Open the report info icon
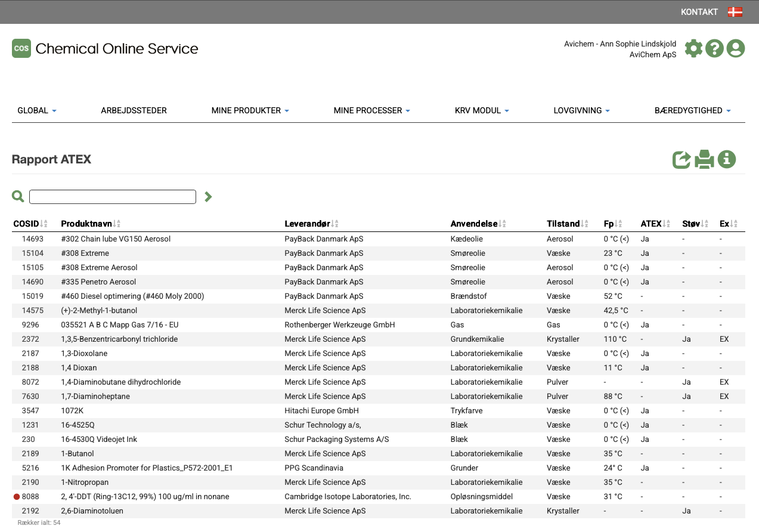 [726, 159]
